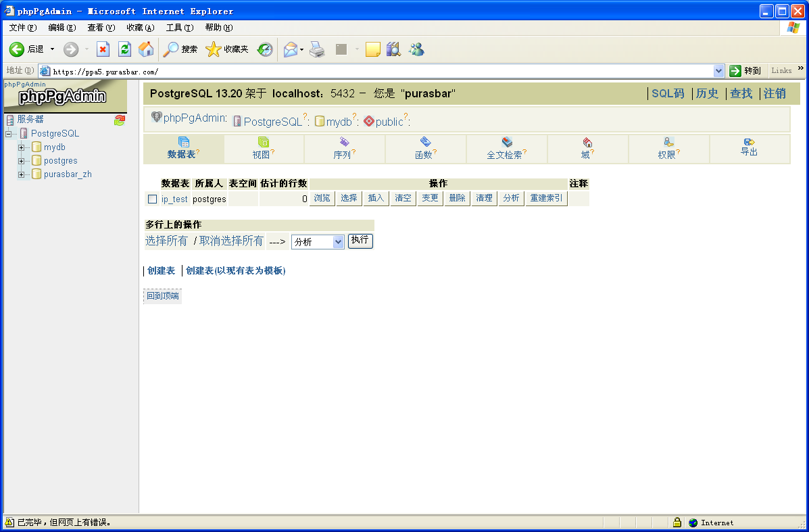This screenshot has height=532, width=809.
Task: Click the 回到顶端 link
Action: coord(162,295)
